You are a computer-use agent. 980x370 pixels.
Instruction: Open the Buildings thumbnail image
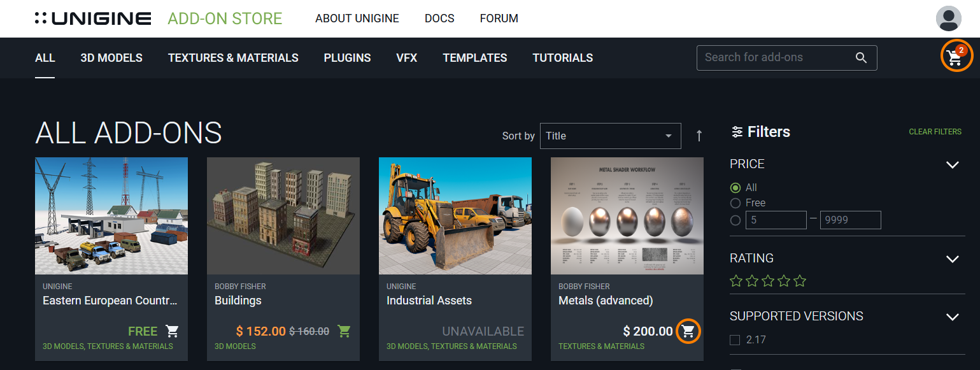(x=283, y=216)
